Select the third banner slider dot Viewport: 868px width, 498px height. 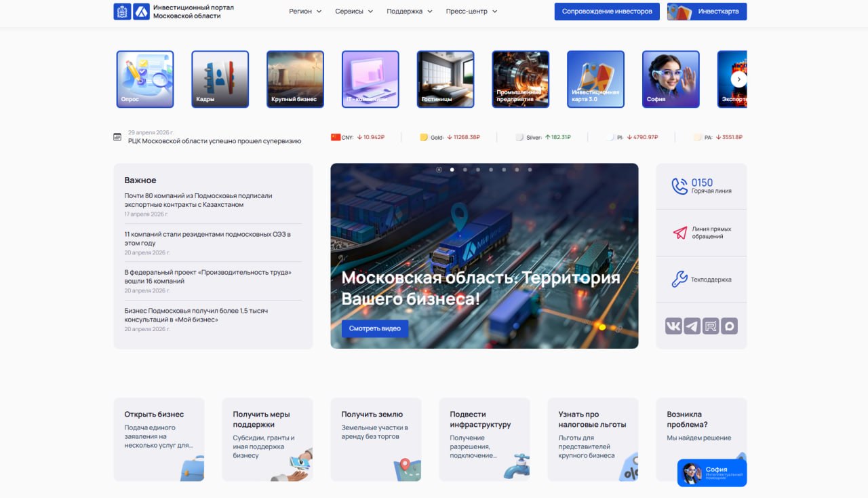(465, 170)
